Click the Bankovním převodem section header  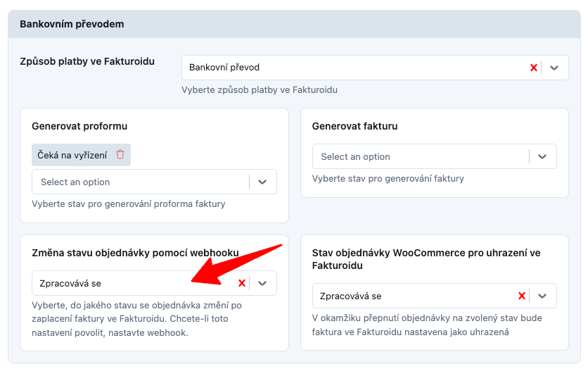point(72,24)
